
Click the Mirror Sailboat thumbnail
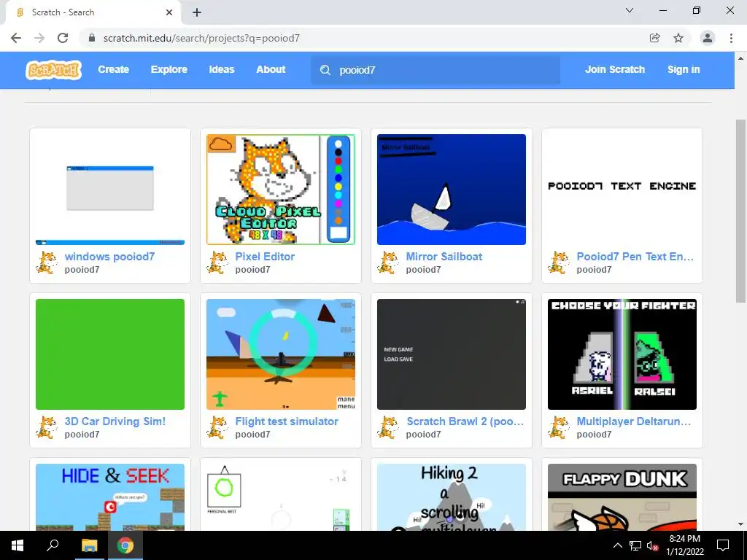(451, 190)
